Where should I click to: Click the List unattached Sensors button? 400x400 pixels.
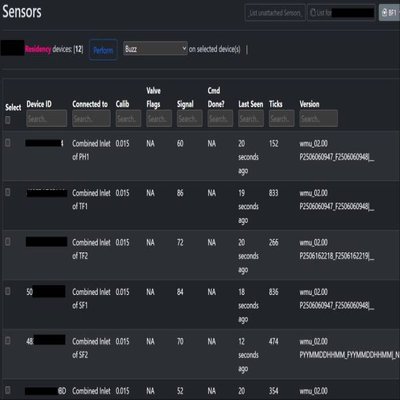pos(275,13)
